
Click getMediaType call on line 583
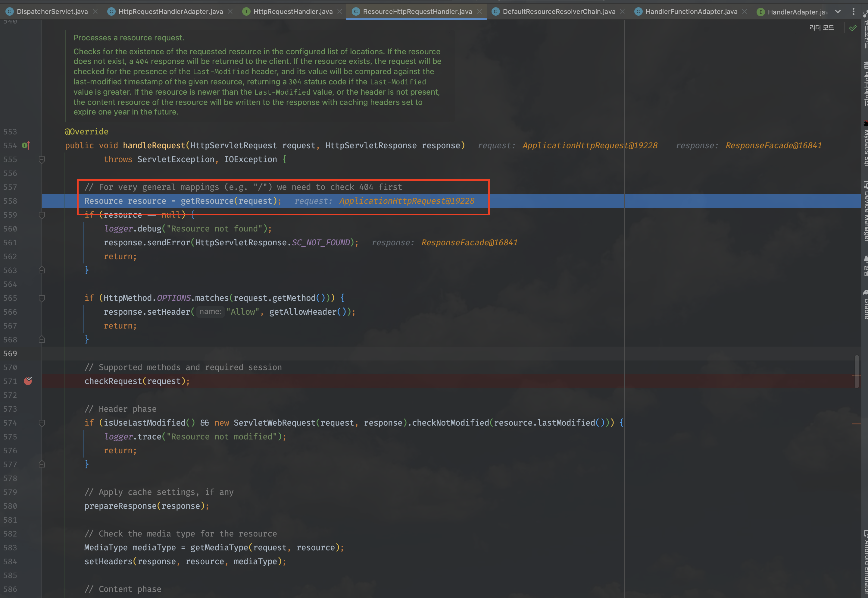pyautogui.click(x=219, y=547)
